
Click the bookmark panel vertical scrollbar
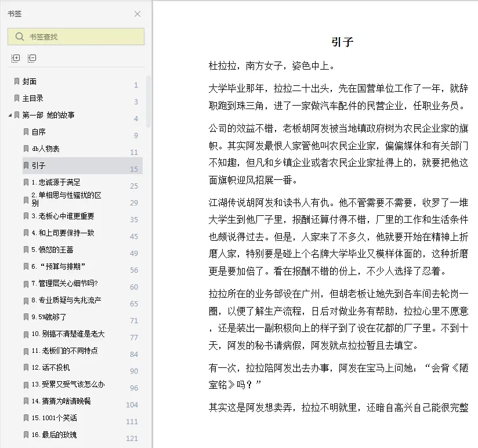[148, 101]
